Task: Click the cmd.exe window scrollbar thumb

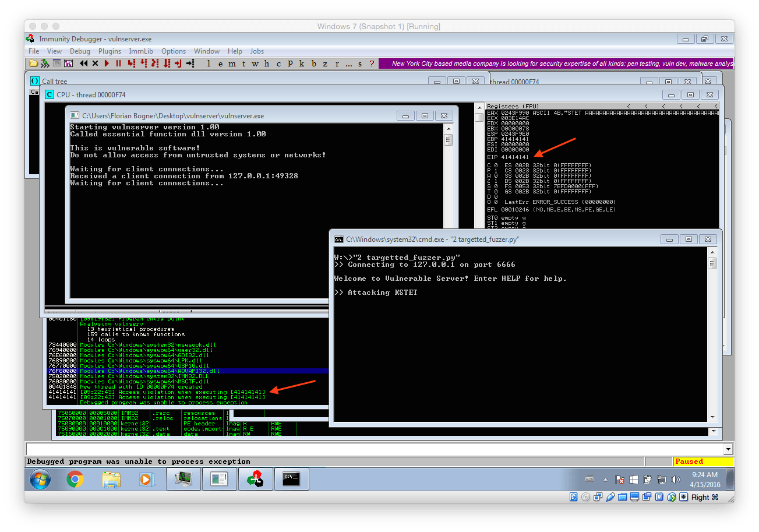Action: [x=712, y=263]
